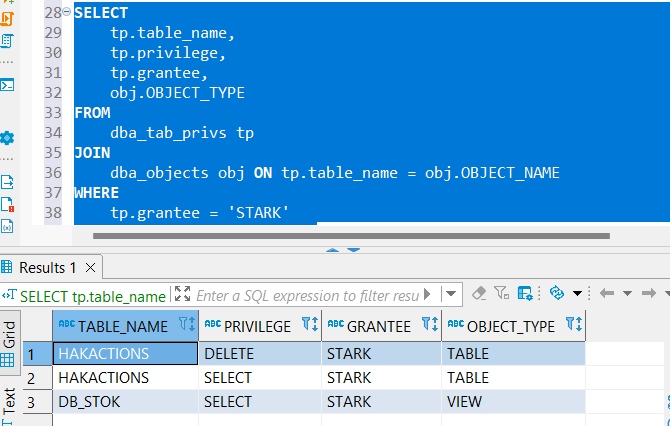The image size is (670, 426).
Task: Expand the refresh options dropdown arrow
Action: pos(577,294)
